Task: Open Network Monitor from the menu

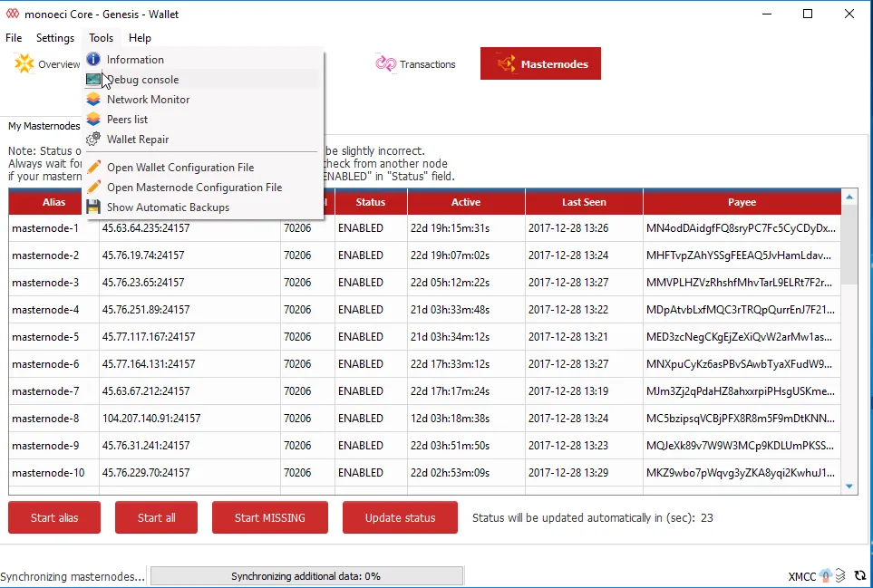Action: (x=203, y=100)
